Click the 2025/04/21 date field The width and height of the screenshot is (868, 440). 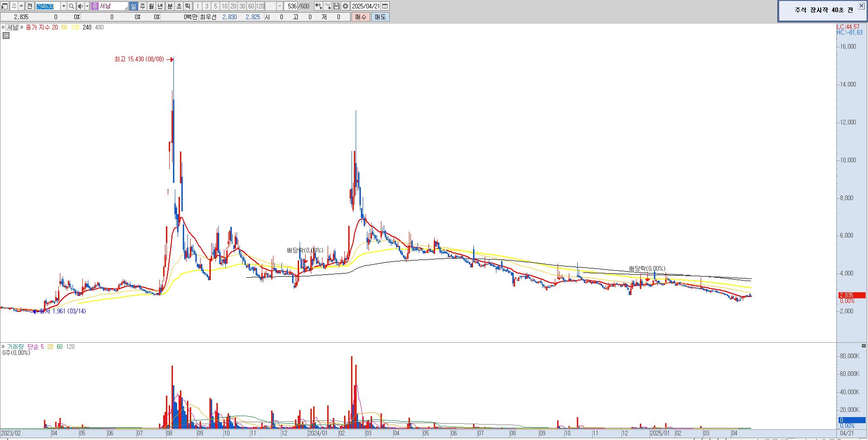pyautogui.click(x=366, y=6)
